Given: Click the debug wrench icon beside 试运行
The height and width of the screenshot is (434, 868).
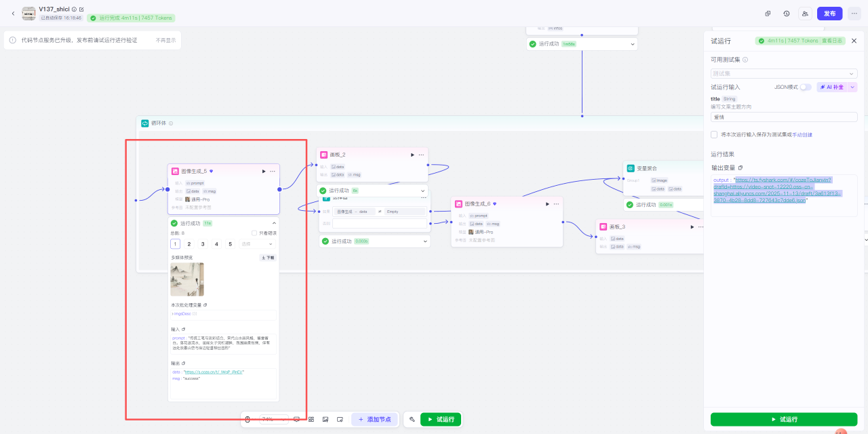Looking at the screenshot, I should (x=412, y=420).
